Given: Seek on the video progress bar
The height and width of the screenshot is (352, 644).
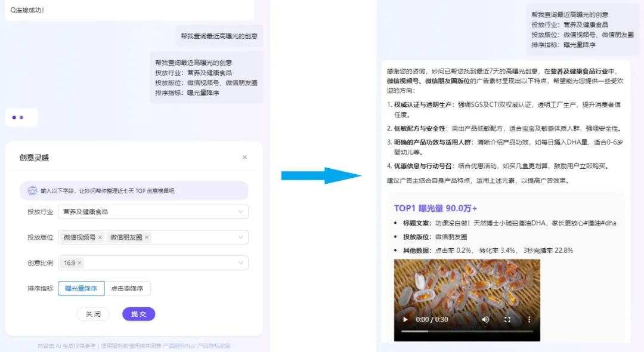Looking at the screenshot, I should point(467,331).
